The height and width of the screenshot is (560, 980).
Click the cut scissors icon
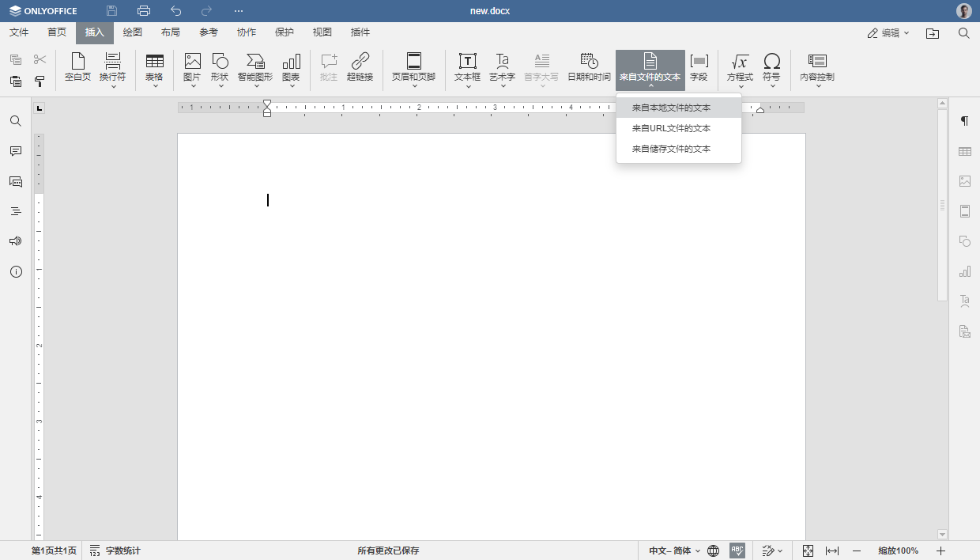tap(40, 59)
